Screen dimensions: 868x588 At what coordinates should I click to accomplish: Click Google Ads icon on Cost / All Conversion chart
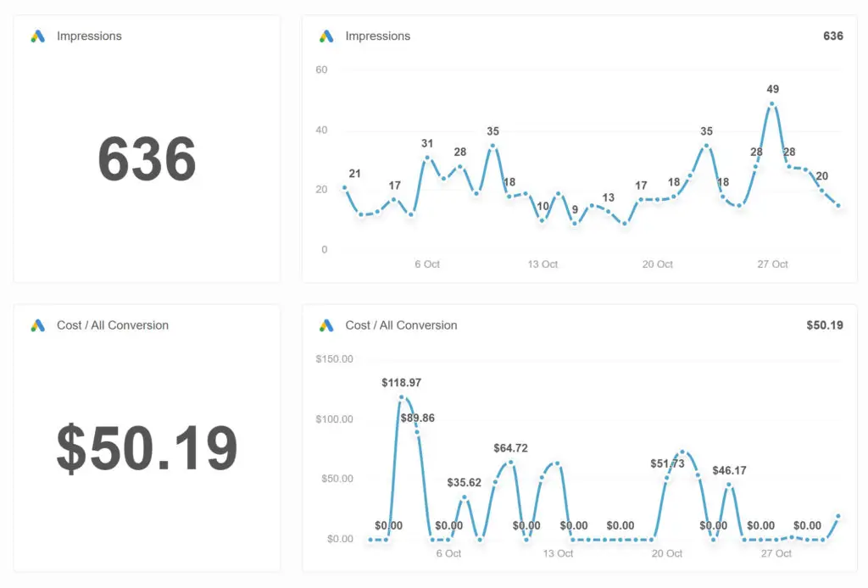[x=326, y=325]
